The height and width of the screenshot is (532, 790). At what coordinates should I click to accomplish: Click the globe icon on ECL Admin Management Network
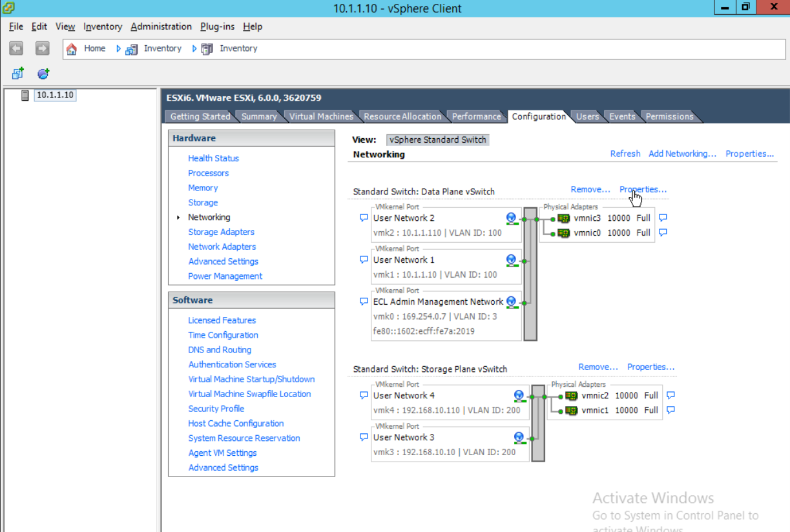pyautogui.click(x=511, y=302)
